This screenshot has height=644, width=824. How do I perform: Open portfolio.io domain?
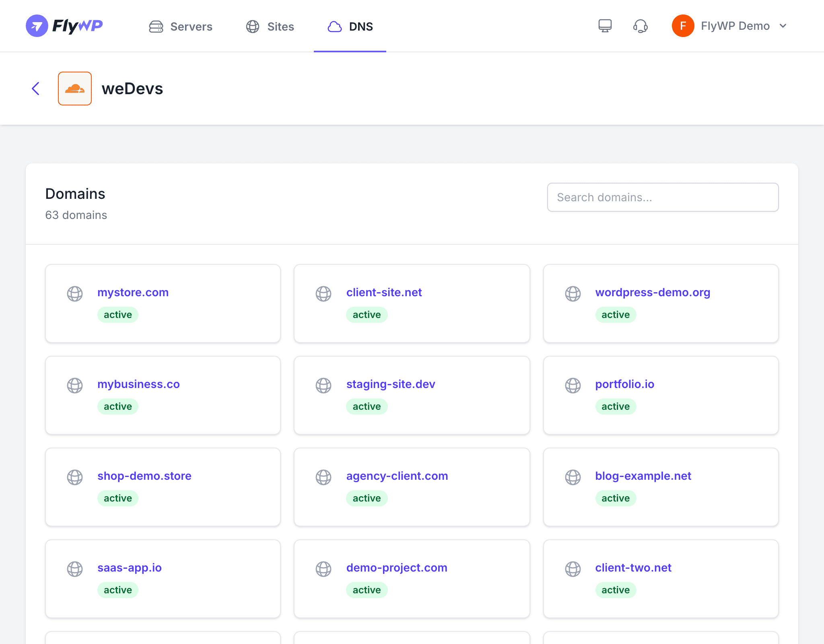click(624, 384)
